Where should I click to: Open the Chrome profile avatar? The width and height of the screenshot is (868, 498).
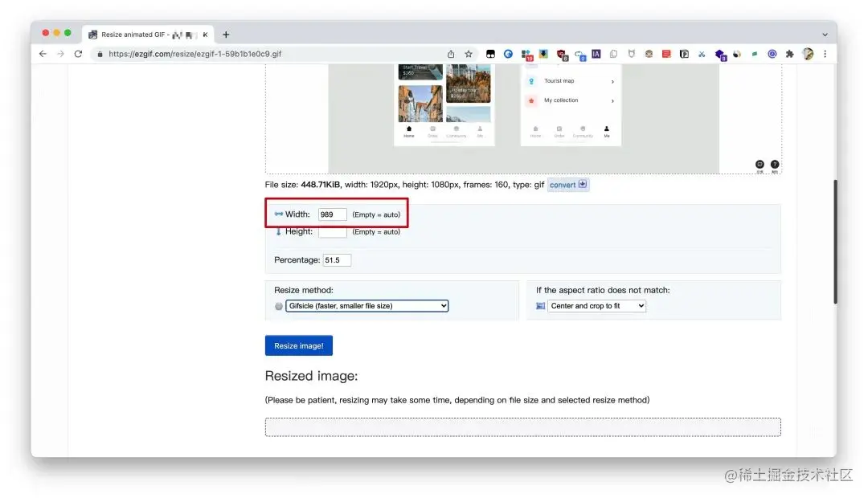(809, 54)
